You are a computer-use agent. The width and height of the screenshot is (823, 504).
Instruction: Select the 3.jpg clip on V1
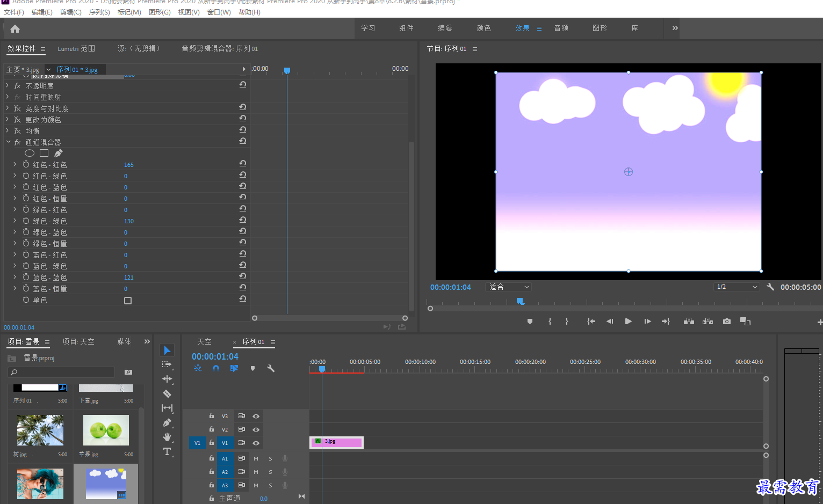pos(337,442)
